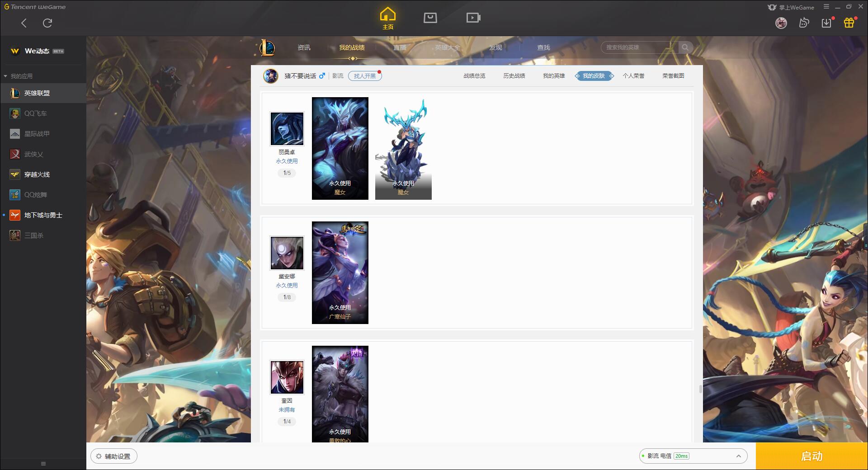Open the download manager icon
Image resolution: width=868 pixels, height=470 pixels.
point(826,23)
